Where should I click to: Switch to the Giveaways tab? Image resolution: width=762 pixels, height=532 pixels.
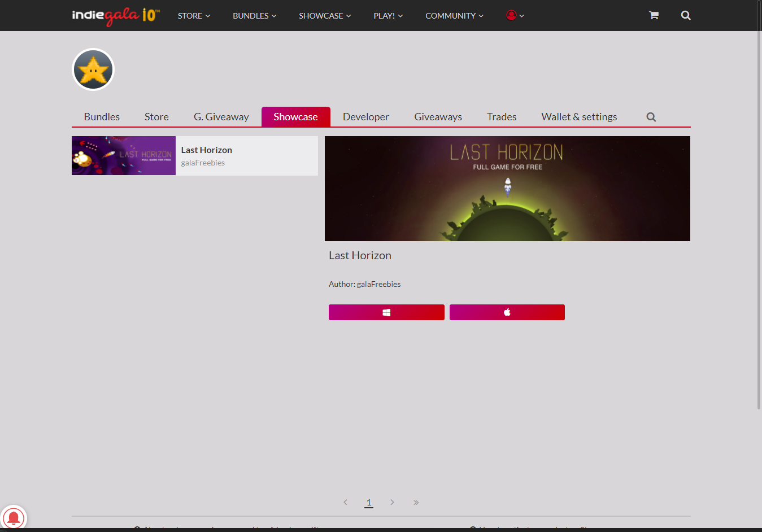coord(438,117)
